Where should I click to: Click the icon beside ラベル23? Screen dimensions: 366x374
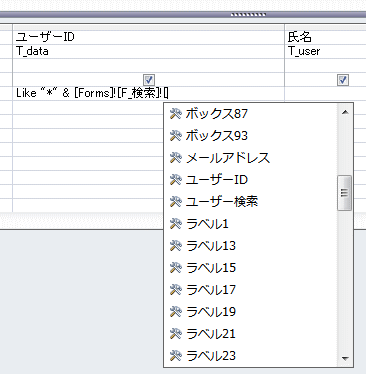coord(175,356)
